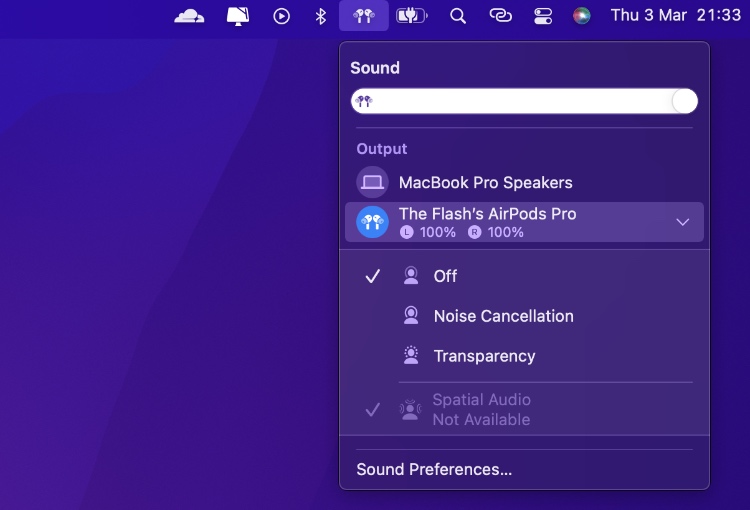Open the Now Playing menu bar icon
Screen dimensions: 750x510
281,16
